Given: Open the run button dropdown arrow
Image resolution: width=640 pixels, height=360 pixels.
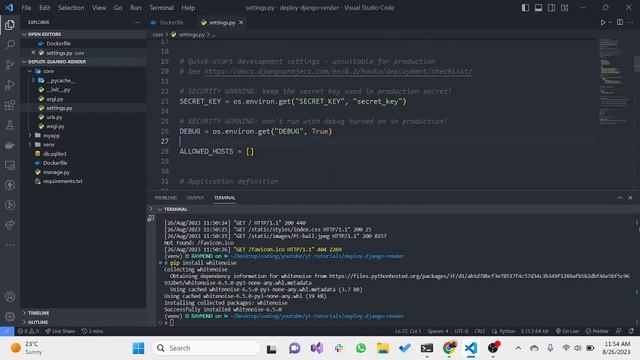Looking at the screenshot, I should pos(610,22).
